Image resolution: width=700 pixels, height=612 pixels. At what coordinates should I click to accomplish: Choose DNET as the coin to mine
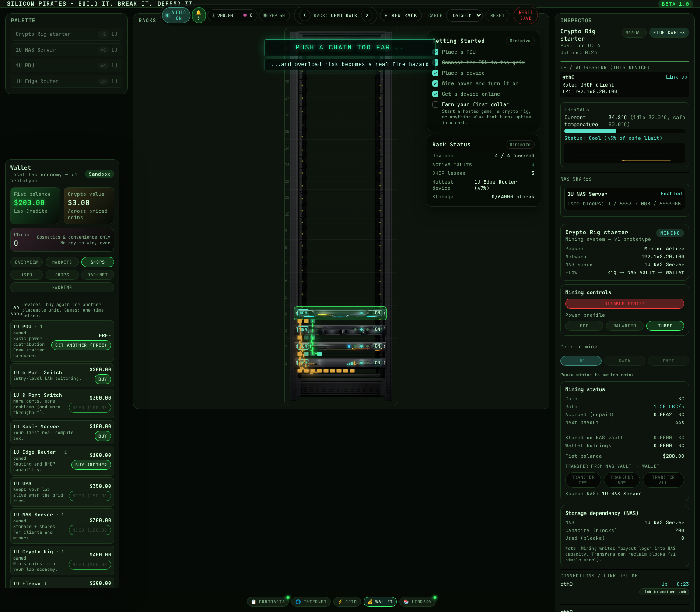pos(668,361)
